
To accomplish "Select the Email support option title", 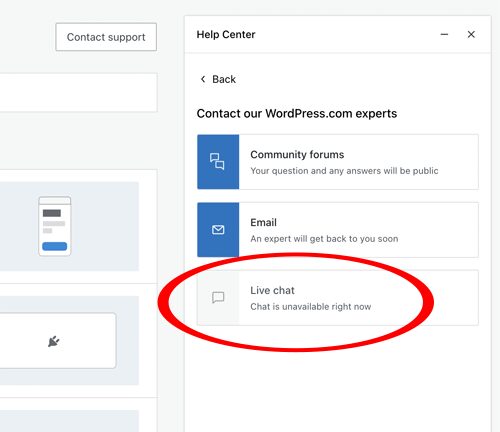I will click(263, 222).
